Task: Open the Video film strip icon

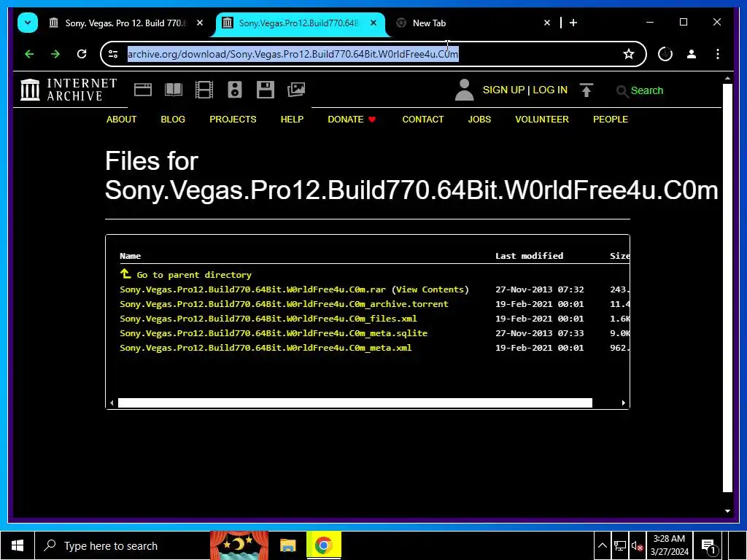Action: (x=204, y=90)
